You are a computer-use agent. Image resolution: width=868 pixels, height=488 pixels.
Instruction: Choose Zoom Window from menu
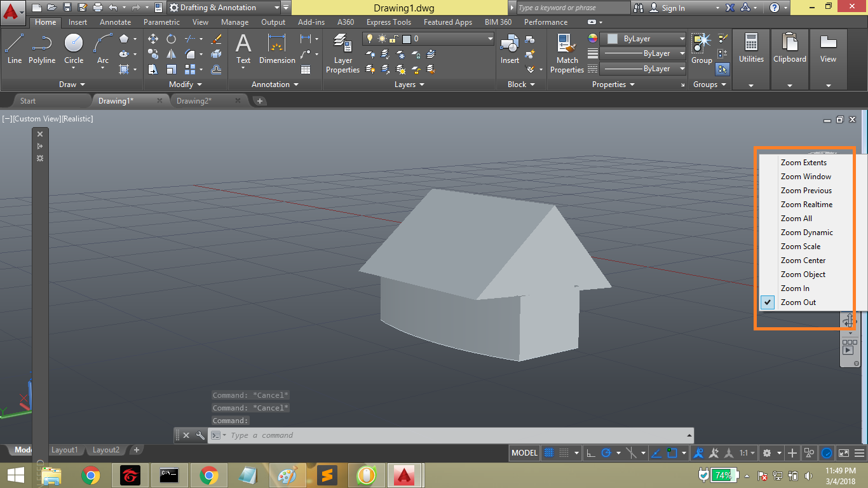pyautogui.click(x=807, y=177)
